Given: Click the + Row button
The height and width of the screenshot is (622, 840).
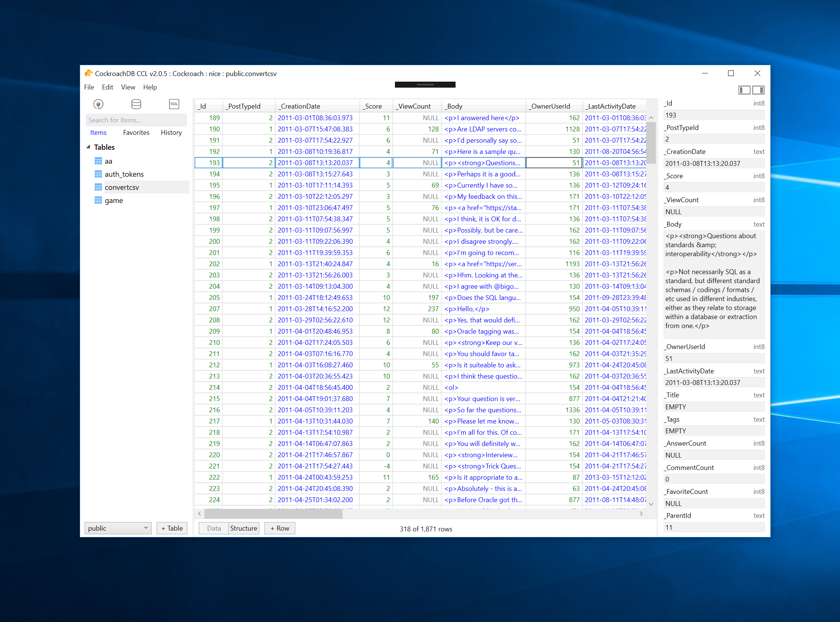Looking at the screenshot, I should (x=280, y=528).
